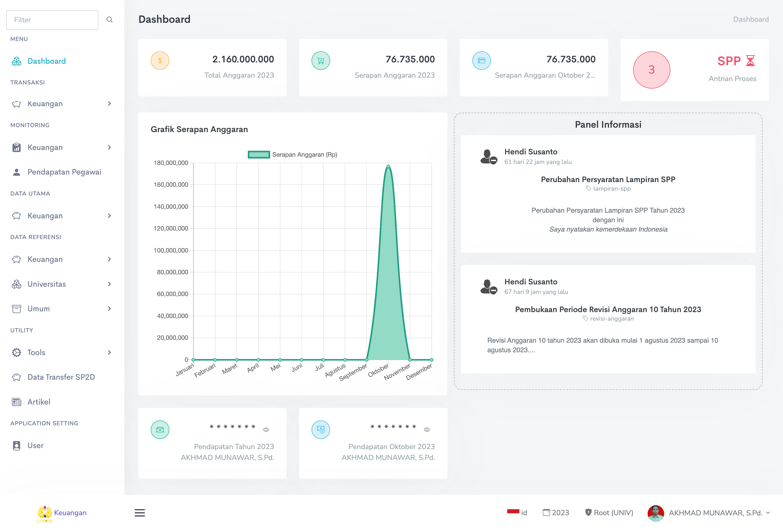The image size is (783, 532).
Task: Toggle Serapan Anggaran (Rp) chart legend
Action: pyautogui.click(x=292, y=155)
